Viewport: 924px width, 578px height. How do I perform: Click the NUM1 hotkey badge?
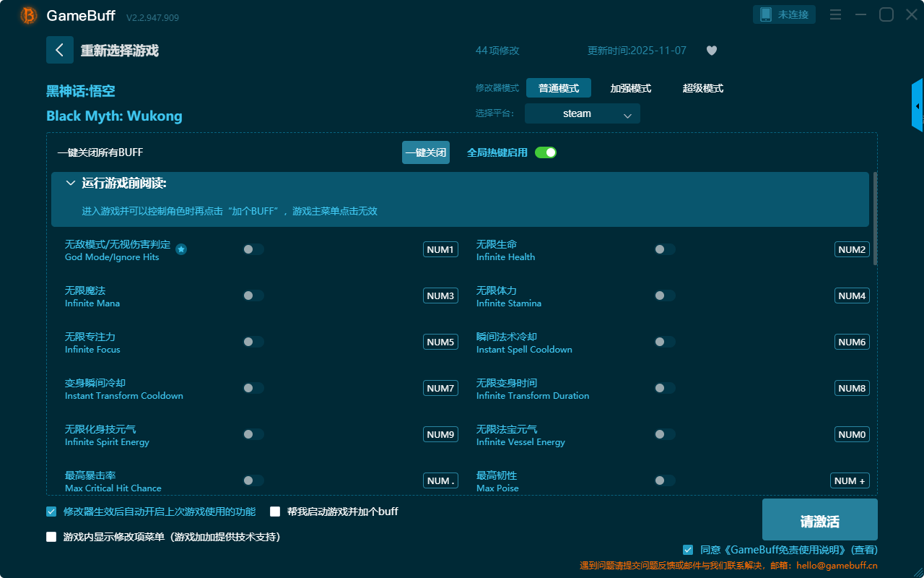pos(440,249)
